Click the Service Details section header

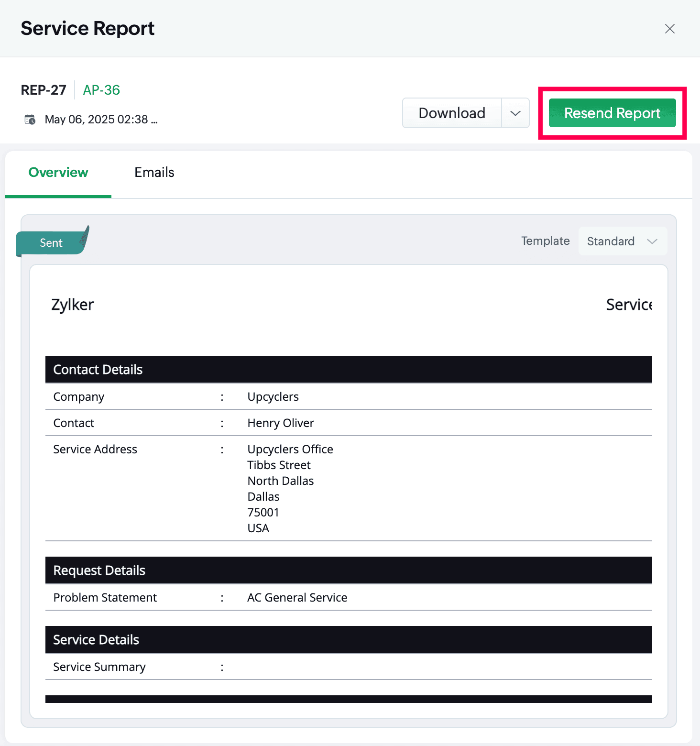coord(96,640)
